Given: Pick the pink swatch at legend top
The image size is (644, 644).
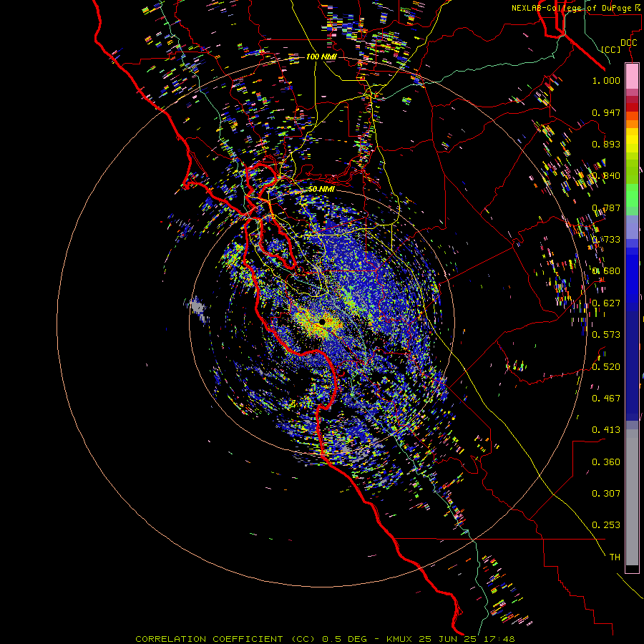Looking at the screenshot, I should pyautogui.click(x=632, y=77).
